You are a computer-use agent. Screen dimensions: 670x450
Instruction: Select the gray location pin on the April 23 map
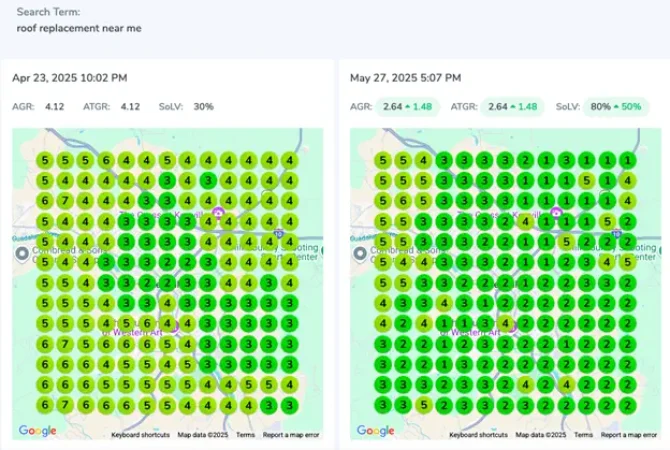tap(23, 255)
